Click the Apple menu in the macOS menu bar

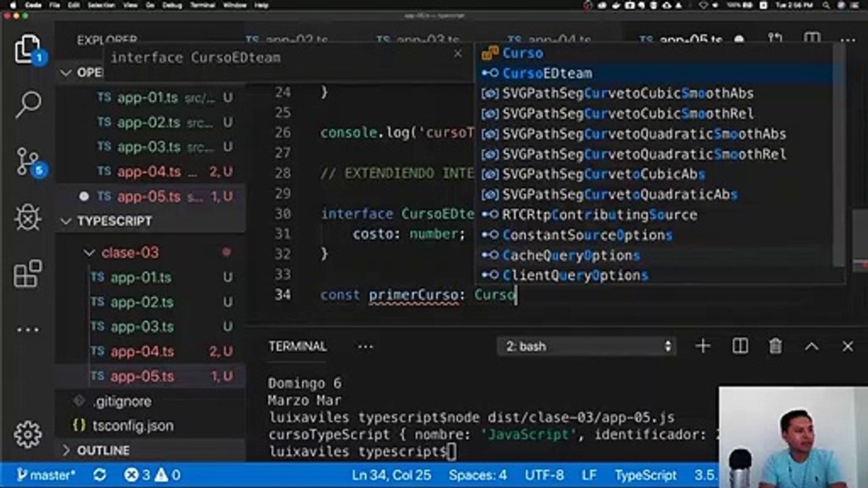[x=12, y=5]
